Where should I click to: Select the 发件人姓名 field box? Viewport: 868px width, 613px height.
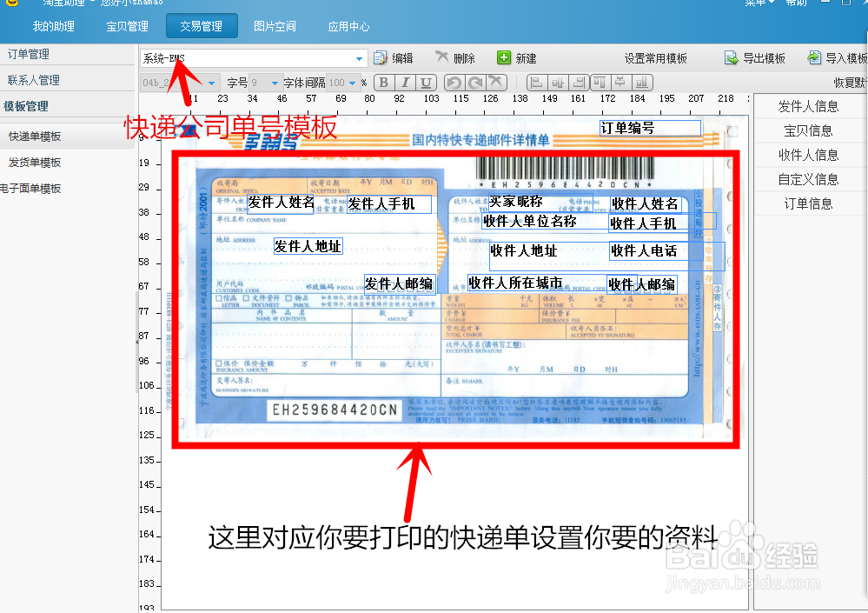(x=280, y=203)
